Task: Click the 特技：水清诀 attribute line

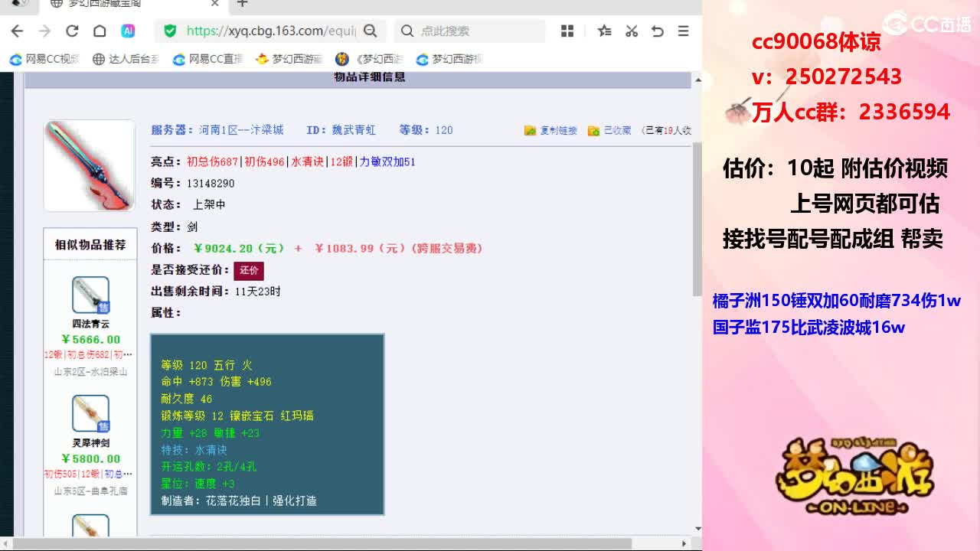Action: tap(194, 450)
